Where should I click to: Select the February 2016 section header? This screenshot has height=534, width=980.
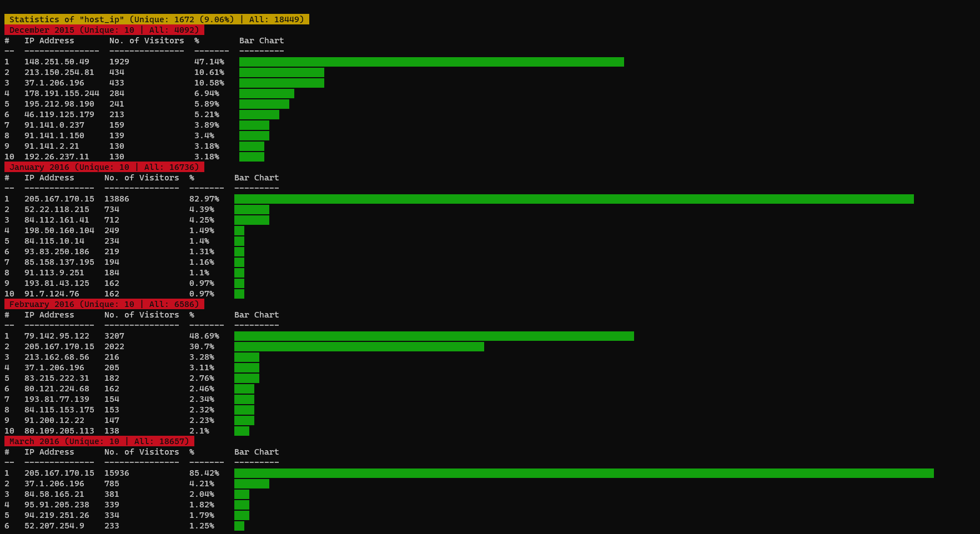(104, 304)
